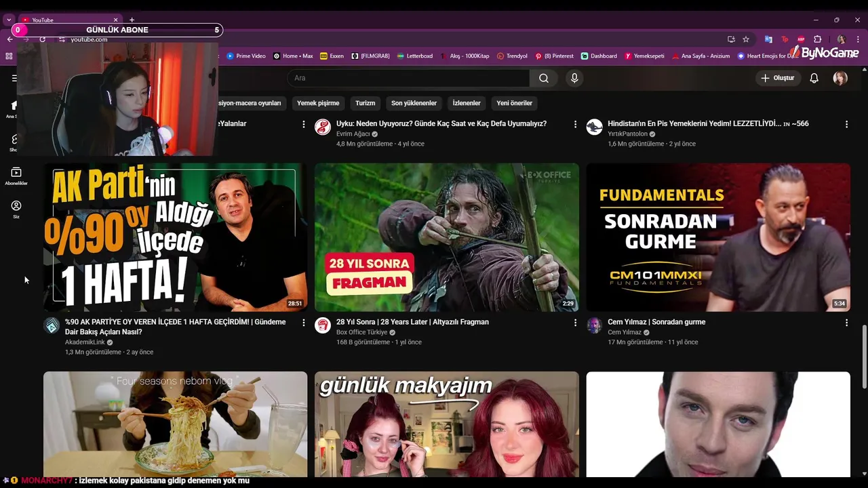Open Hindistan'ın En Pis Yemeklerini video title
The image size is (868, 488).
(708, 124)
